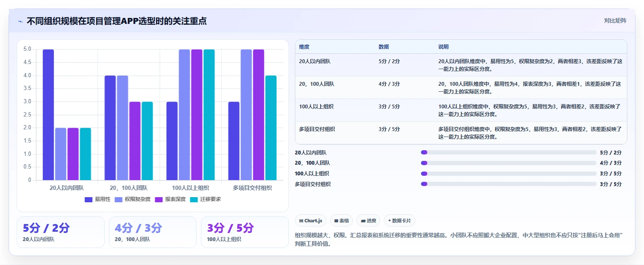Click the 迁移要求 bar for 多项目交付组织
This screenshot has width=644, height=265.
pyautogui.click(x=271, y=128)
